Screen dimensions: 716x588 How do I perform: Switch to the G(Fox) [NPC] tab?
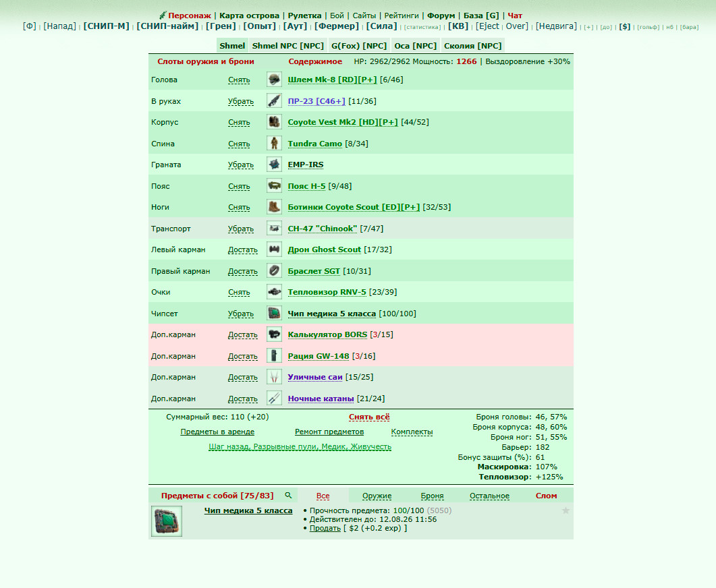[x=359, y=46]
